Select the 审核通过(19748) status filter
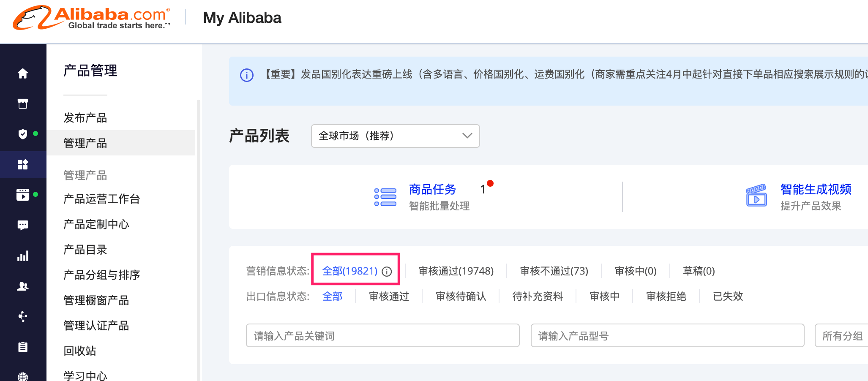This screenshot has height=381, width=868. (456, 271)
